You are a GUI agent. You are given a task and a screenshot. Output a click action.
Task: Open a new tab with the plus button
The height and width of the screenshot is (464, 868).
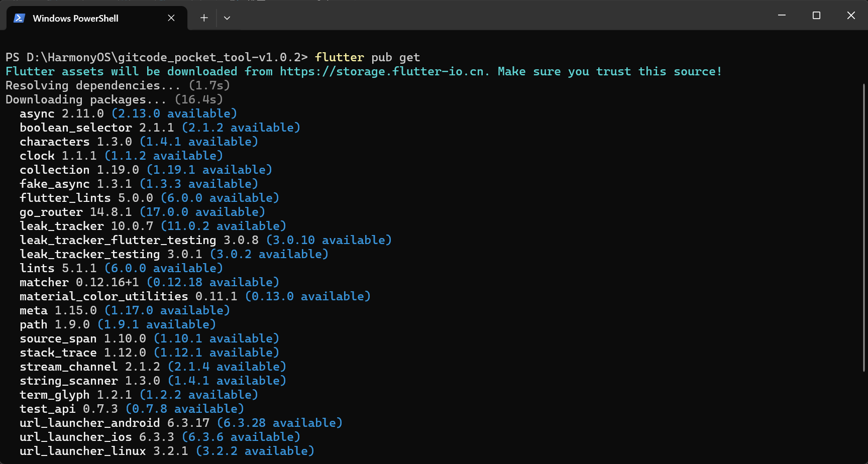click(204, 18)
